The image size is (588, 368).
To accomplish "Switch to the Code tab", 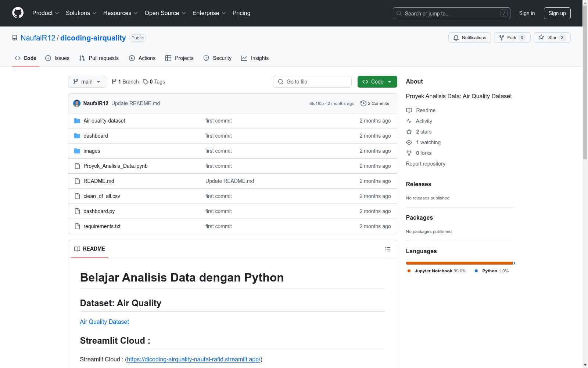I will tap(26, 58).
